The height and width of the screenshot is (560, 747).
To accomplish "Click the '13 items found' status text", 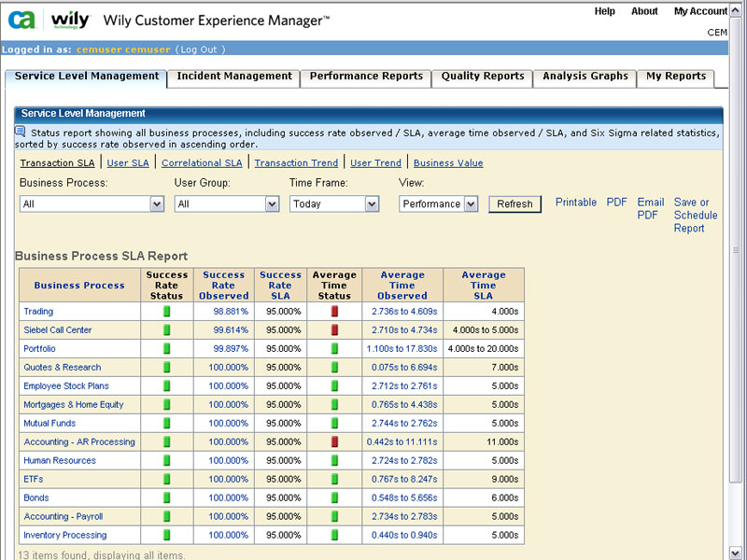I will (102, 554).
